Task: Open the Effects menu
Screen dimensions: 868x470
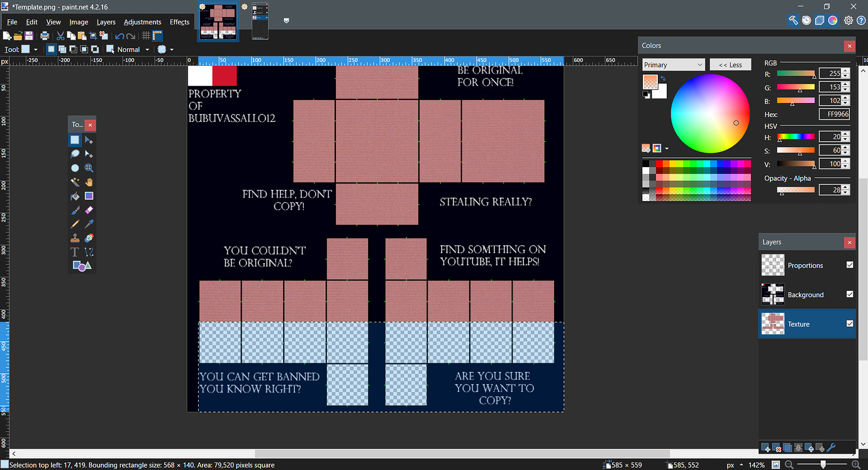Action: click(179, 22)
